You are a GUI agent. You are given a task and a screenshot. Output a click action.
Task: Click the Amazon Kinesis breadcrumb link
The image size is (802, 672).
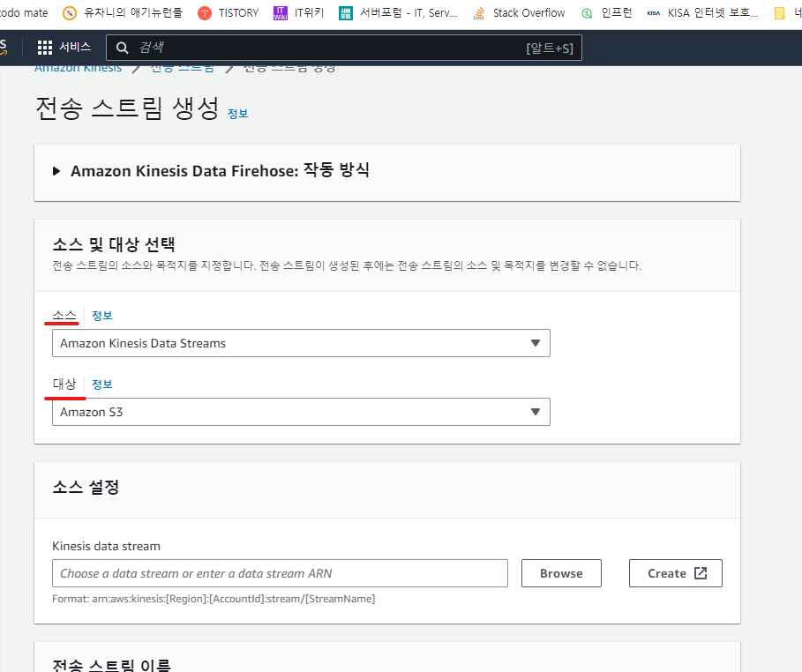[79, 69]
